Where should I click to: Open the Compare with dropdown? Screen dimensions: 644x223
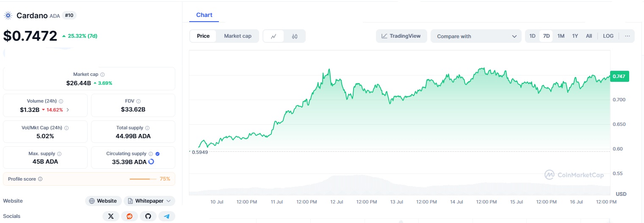click(x=476, y=36)
